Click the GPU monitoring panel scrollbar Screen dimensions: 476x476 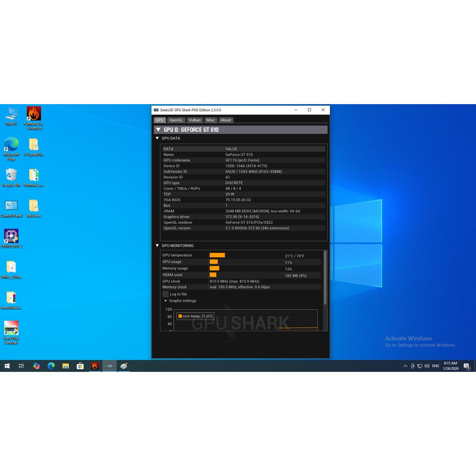click(325, 278)
